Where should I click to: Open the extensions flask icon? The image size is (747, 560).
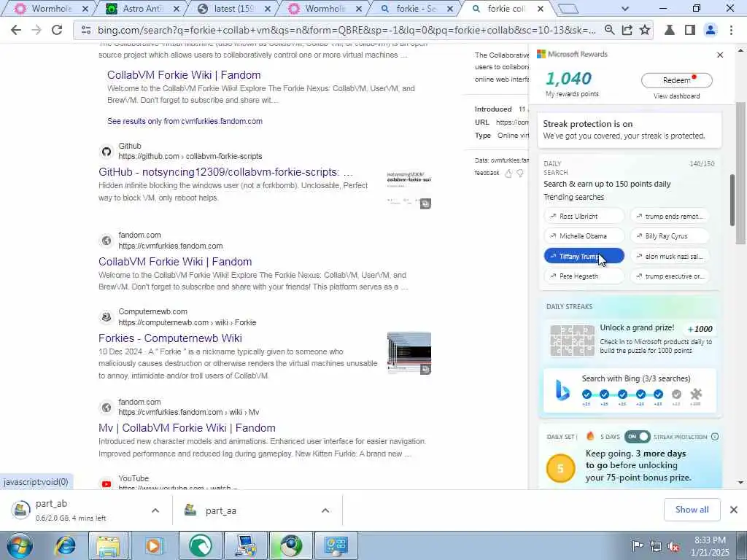point(670,30)
